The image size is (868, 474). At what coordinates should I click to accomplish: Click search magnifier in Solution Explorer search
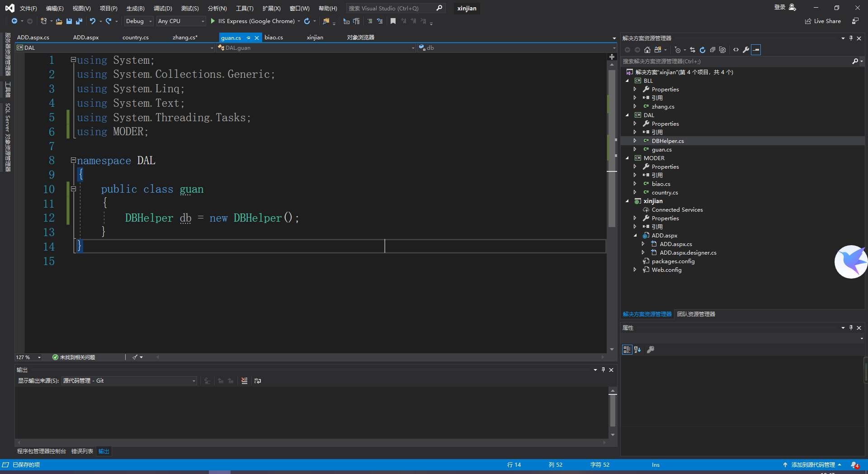click(x=855, y=61)
